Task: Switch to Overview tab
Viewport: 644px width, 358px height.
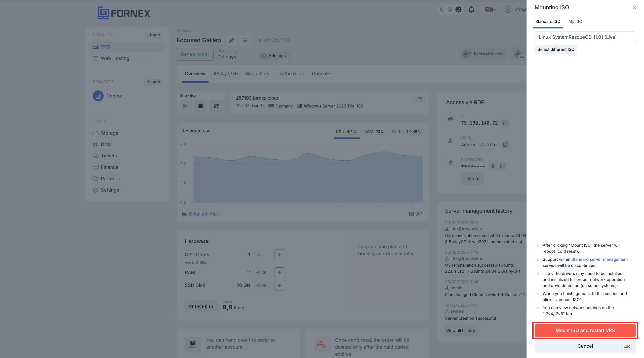Action: click(x=195, y=74)
